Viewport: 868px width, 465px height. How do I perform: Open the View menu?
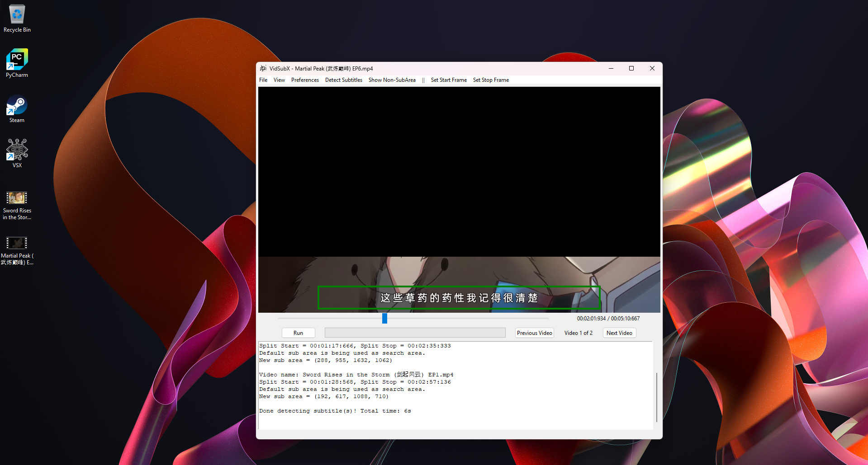[279, 80]
